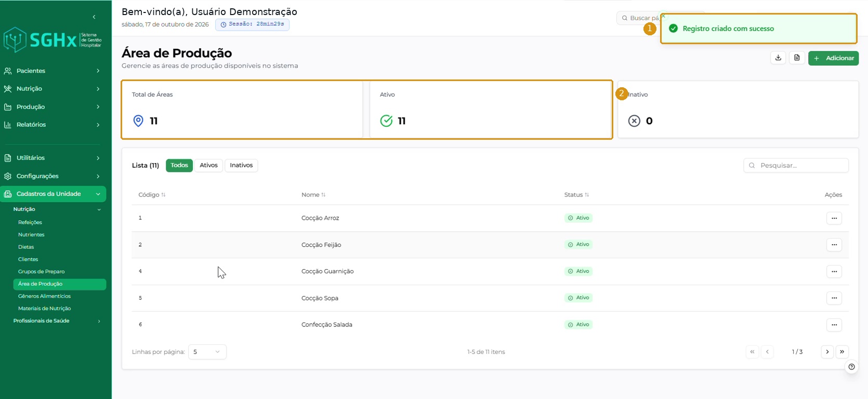Open actions menu for Confecção Salada

tap(834, 325)
